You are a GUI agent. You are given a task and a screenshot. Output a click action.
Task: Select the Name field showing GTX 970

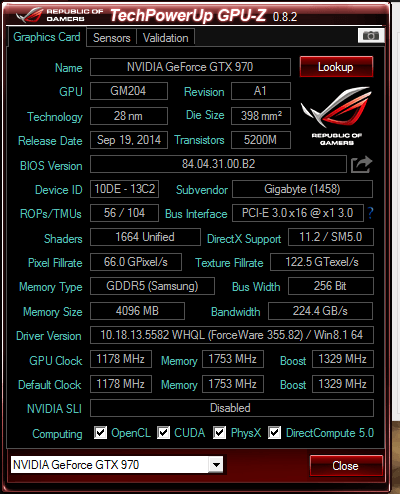[x=190, y=67]
